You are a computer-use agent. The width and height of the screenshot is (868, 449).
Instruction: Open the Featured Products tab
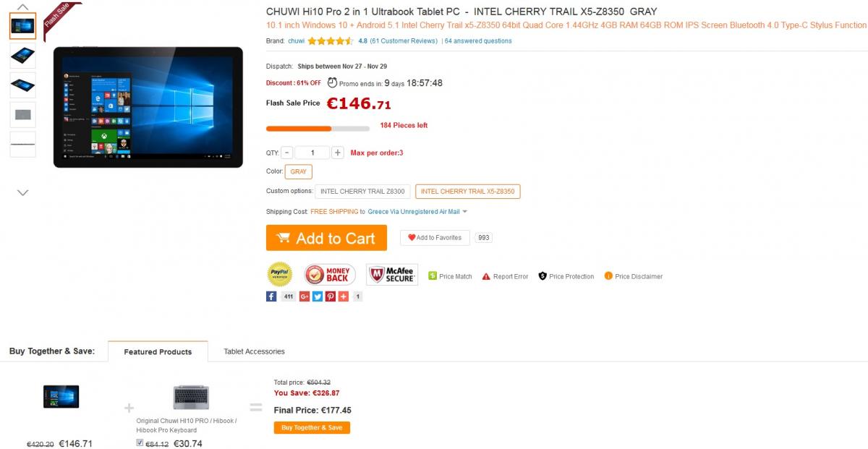(x=158, y=352)
